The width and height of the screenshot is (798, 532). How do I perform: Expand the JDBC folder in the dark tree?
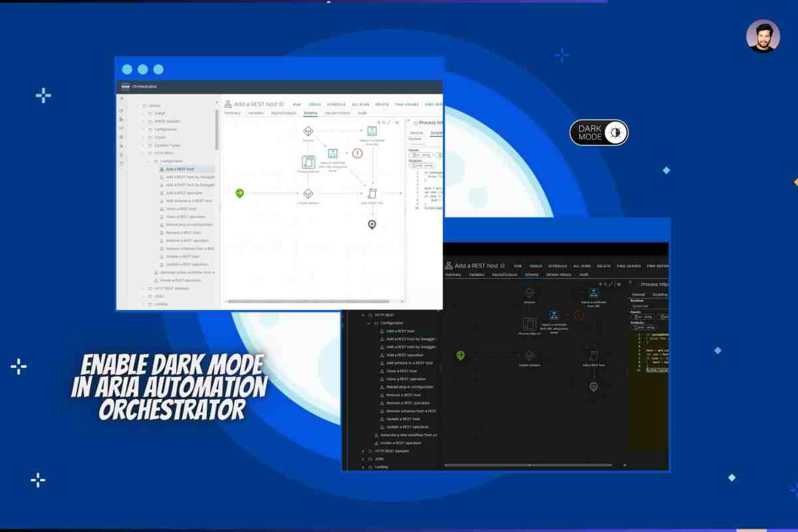tap(363, 459)
